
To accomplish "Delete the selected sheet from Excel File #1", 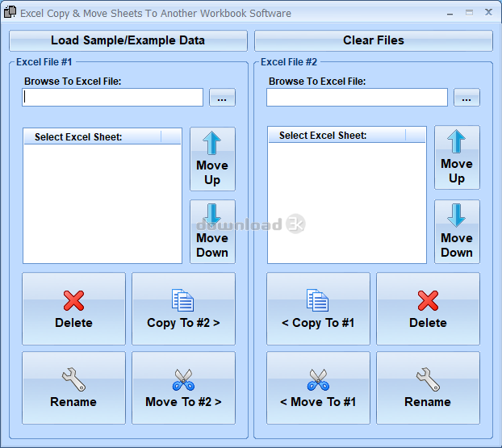I will [x=73, y=308].
